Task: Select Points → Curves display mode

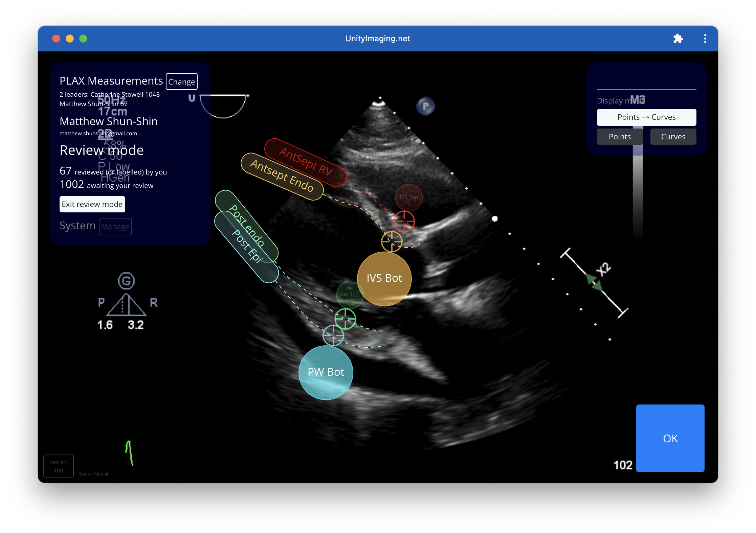Action: 646,117
